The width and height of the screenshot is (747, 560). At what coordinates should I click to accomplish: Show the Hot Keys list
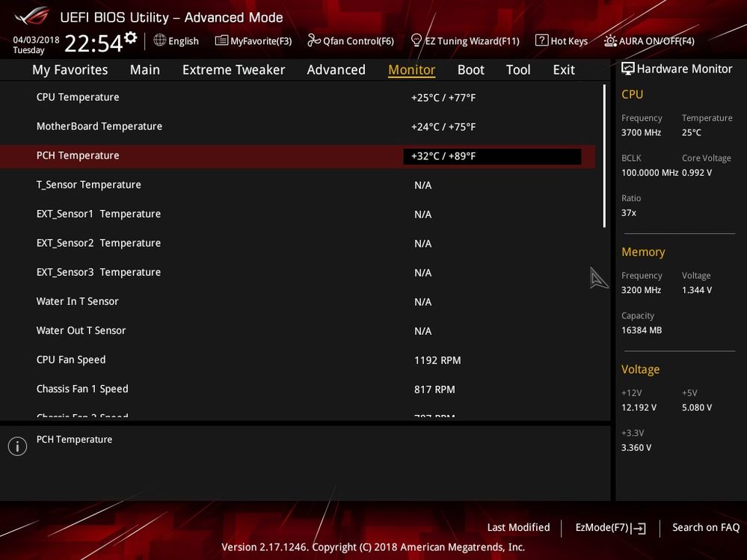coord(569,41)
